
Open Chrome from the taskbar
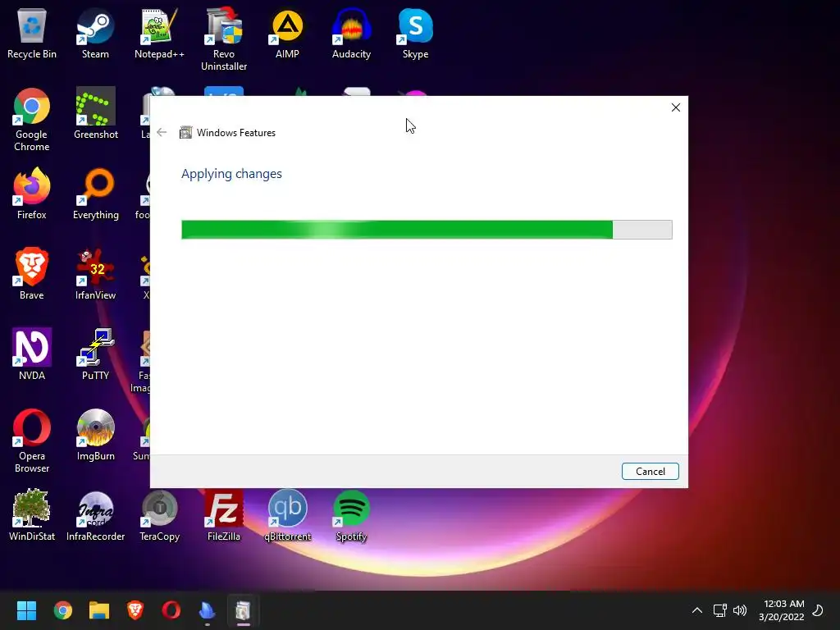point(62,610)
